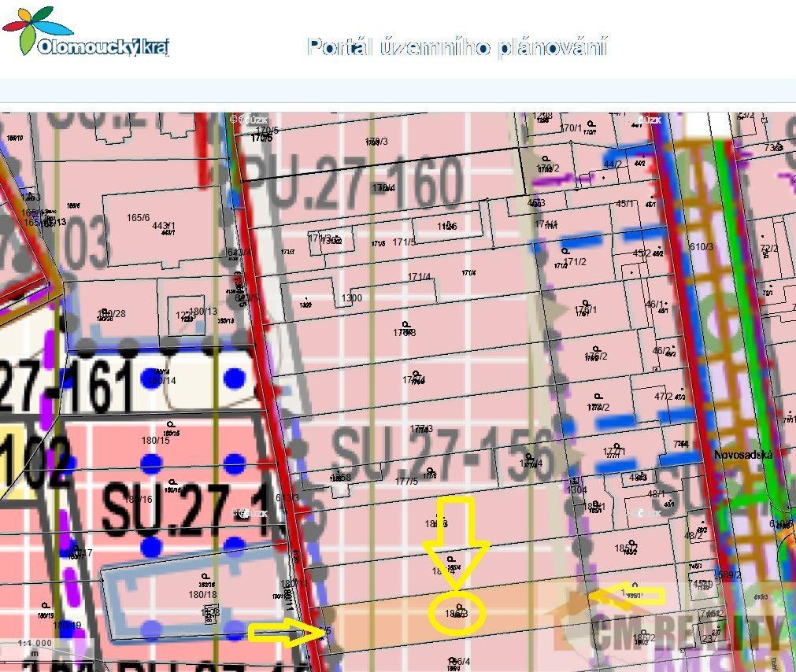
Task: Select the Portál územního plánování heading
Action: pos(457,47)
